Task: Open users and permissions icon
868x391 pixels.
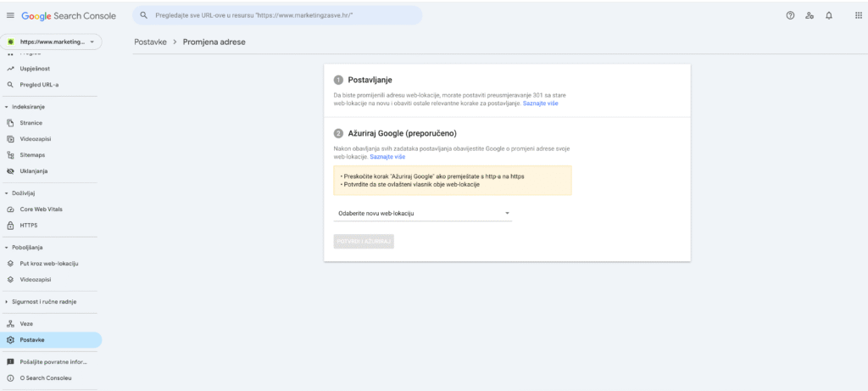Action: pyautogui.click(x=810, y=16)
